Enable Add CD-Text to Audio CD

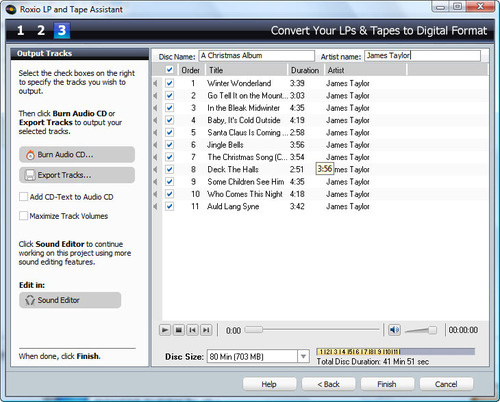(x=23, y=197)
